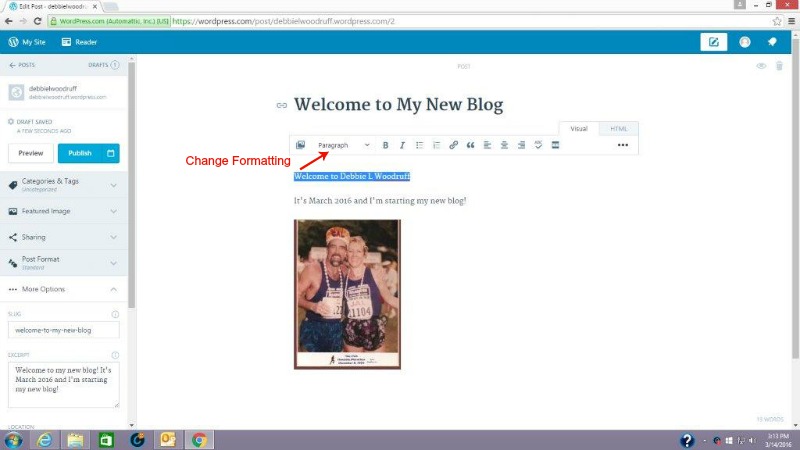Screen dimensions: 800x450
Task: Click the Chrome taskbar icon
Action: 199,440
